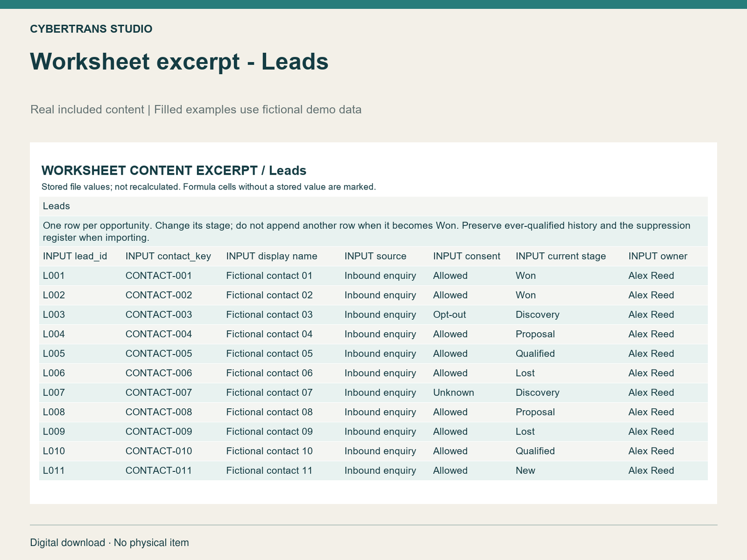This screenshot has height=560, width=747.
Task: Select Alex Reed owner in row L011
Action: point(651,470)
